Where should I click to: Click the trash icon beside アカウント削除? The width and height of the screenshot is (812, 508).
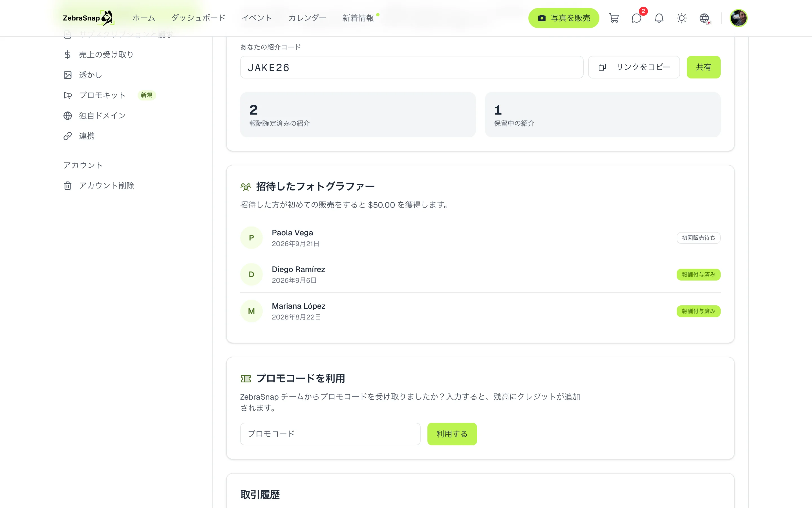click(67, 186)
